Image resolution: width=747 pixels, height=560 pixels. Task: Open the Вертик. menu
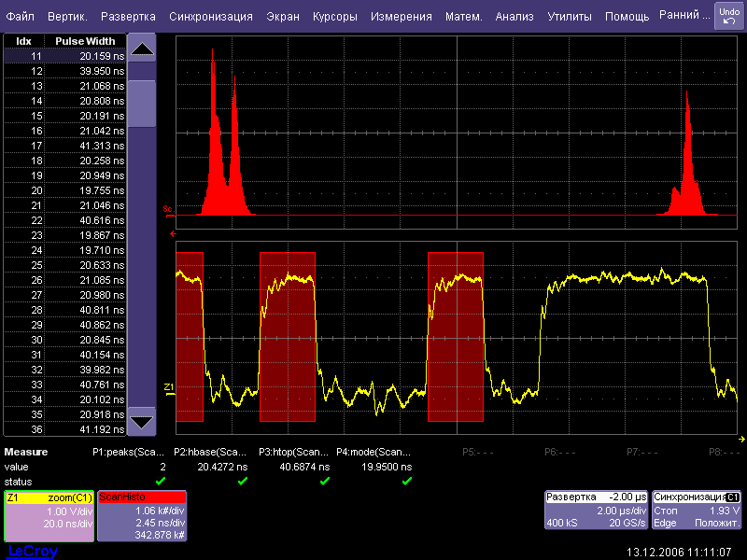[67, 17]
